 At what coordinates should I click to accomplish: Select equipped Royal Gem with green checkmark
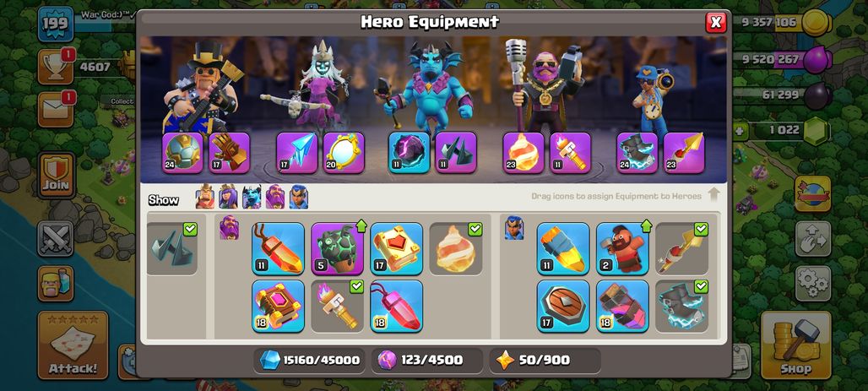[681, 248]
